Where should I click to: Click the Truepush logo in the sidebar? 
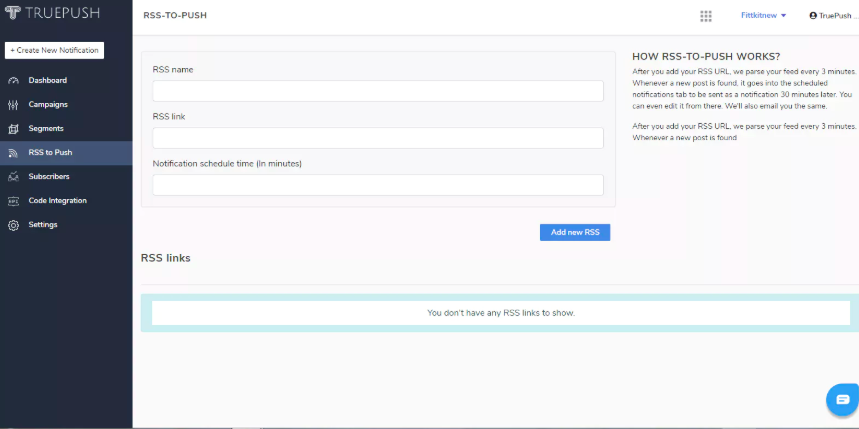pos(52,13)
